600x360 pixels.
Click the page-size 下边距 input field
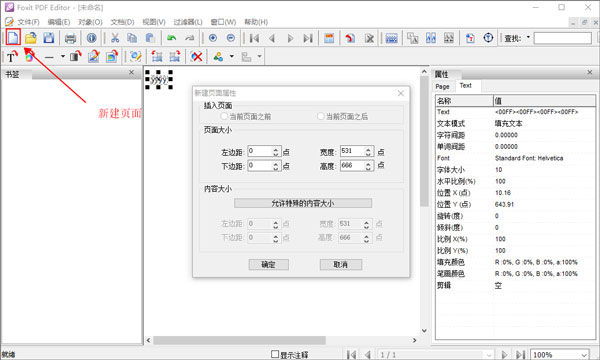(x=260, y=166)
